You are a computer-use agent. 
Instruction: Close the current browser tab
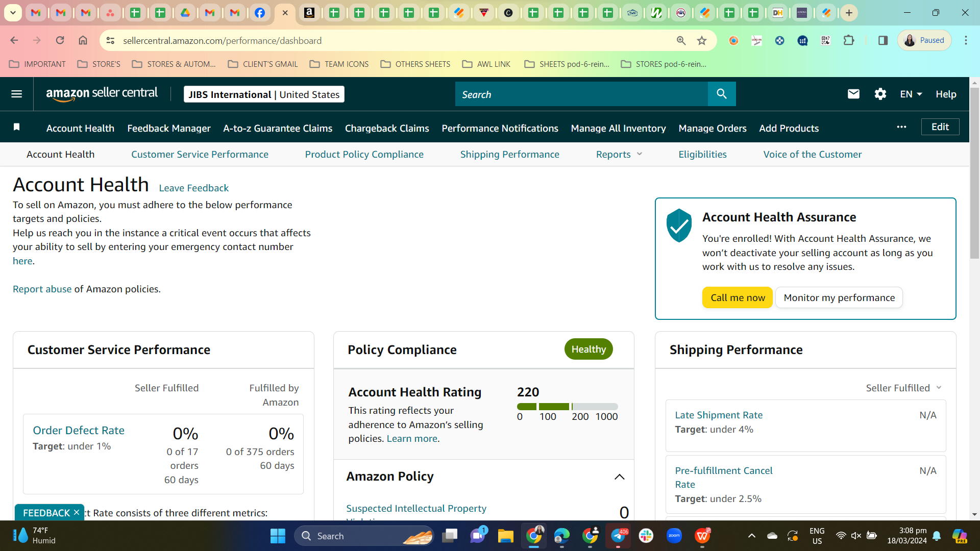[x=285, y=13]
